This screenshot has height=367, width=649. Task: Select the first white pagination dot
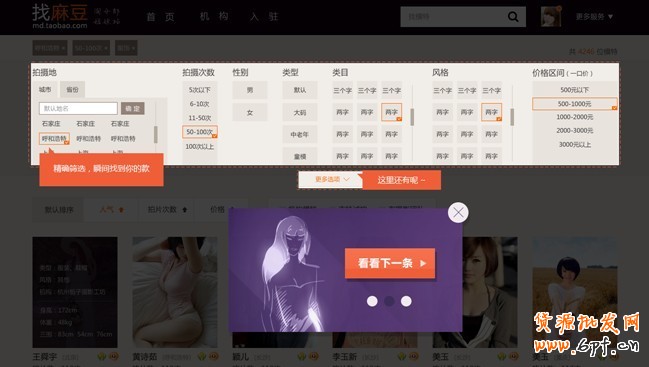tap(372, 301)
